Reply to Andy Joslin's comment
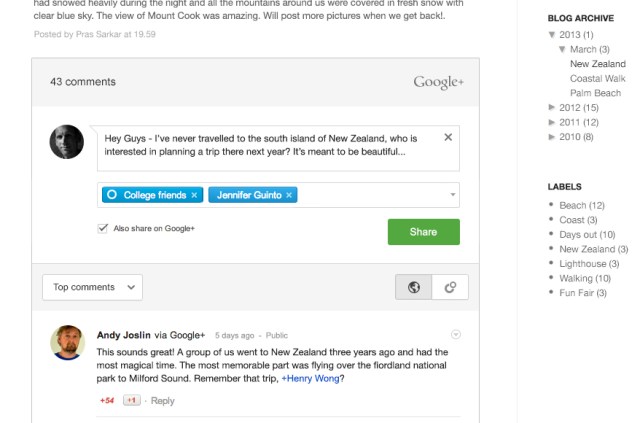The image size is (640, 423). click(x=162, y=400)
